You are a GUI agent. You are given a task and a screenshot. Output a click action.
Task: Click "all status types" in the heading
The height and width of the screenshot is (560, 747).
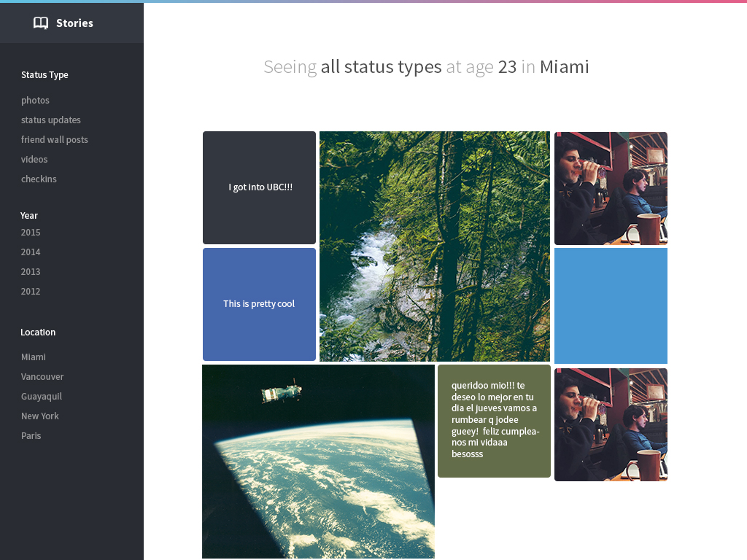click(x=381, y=67)
